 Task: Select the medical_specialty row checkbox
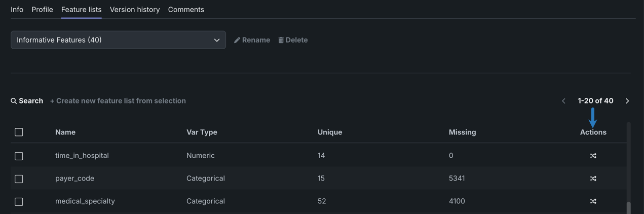coord(19,202)
